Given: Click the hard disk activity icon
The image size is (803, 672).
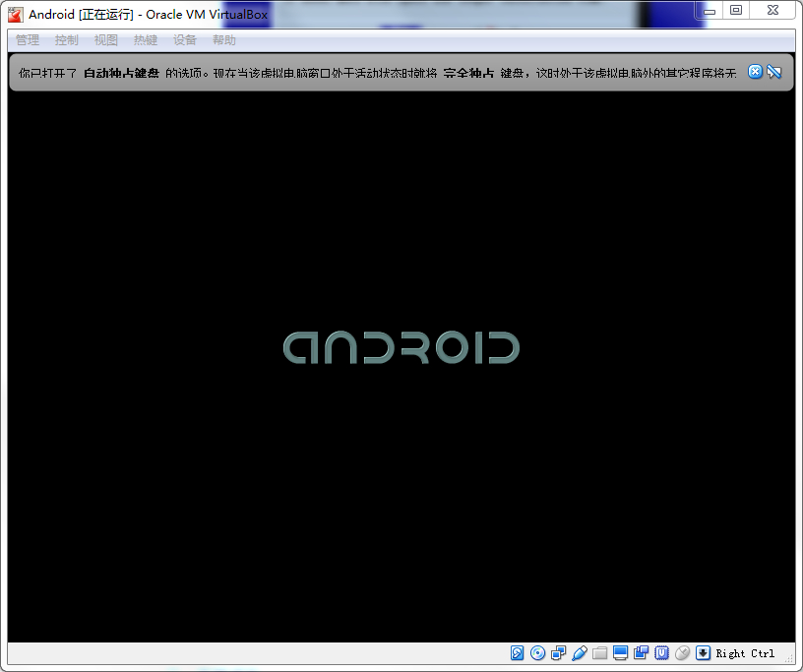Looking at the screenshot, I should (x=518, y=653).
